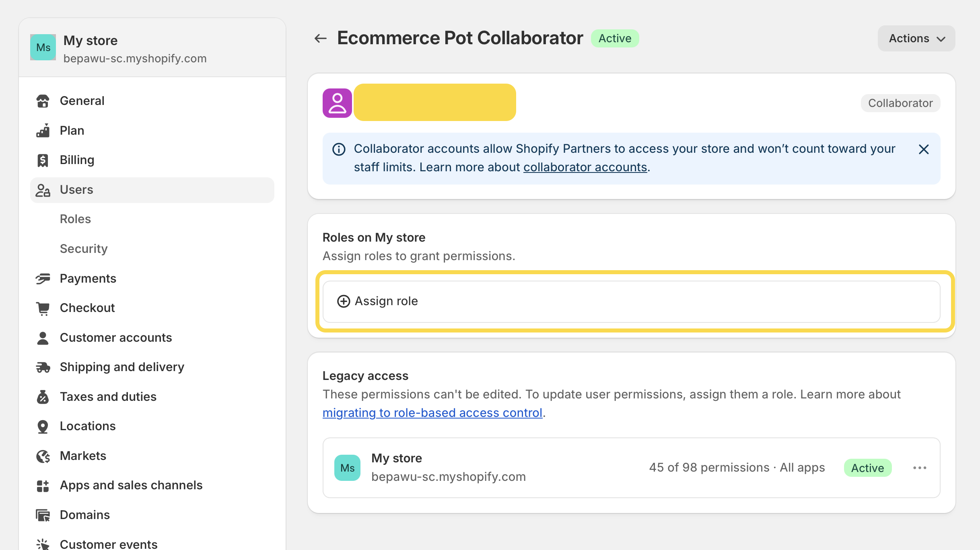The width and height of the screenshot is (980, 550).
Task: Click the Ms avatar in Legacy access row
Action: pos(347,468)
